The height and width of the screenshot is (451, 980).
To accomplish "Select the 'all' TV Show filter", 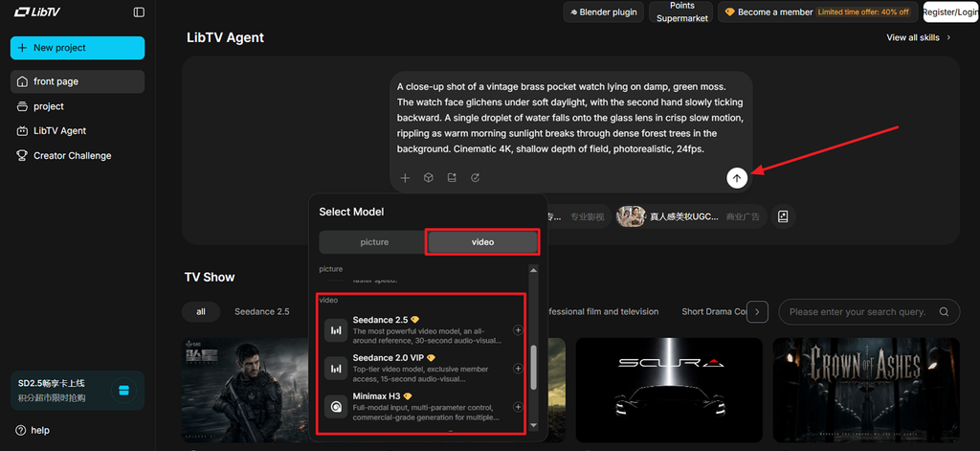I will (201, 311).
